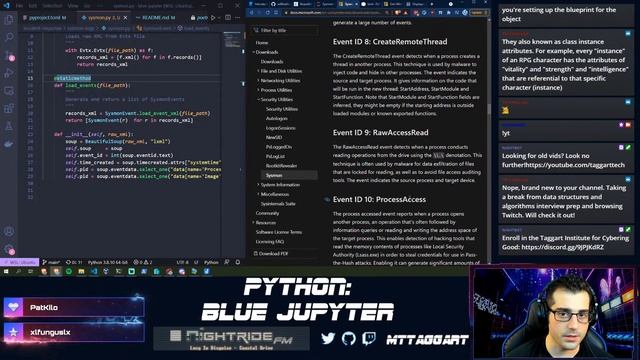The height and width of the screenshot is (360, 640).
Task: Open Software License Terms link
Action: click(279, 232)
